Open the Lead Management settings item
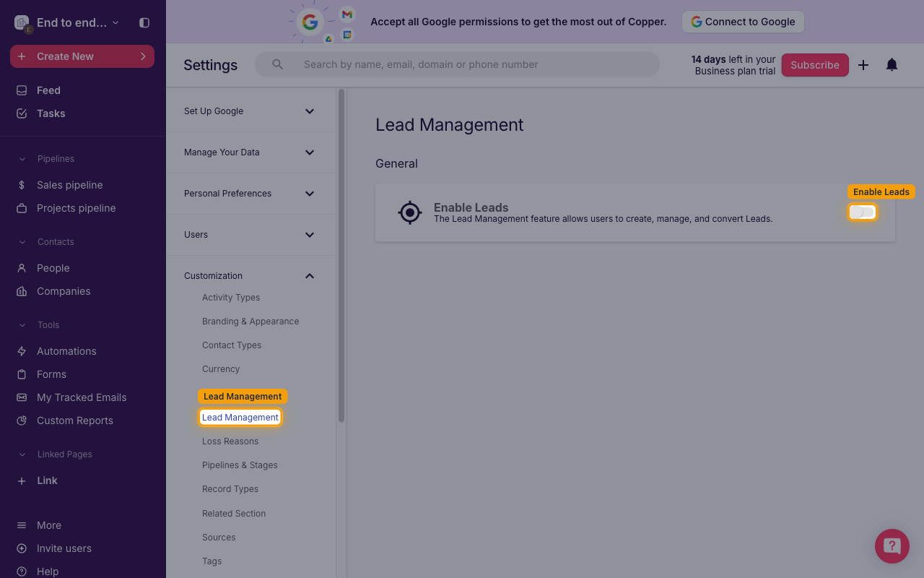 240,418
